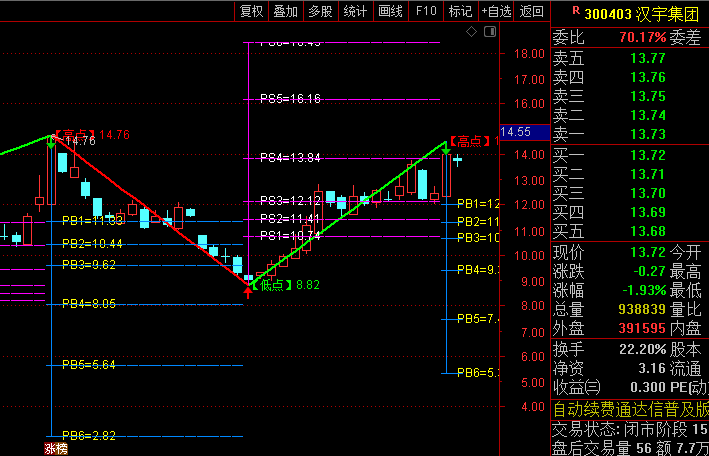Select the 高点 14.76 chart label
The width and height of the screenshot is (709, 456).
93,134
